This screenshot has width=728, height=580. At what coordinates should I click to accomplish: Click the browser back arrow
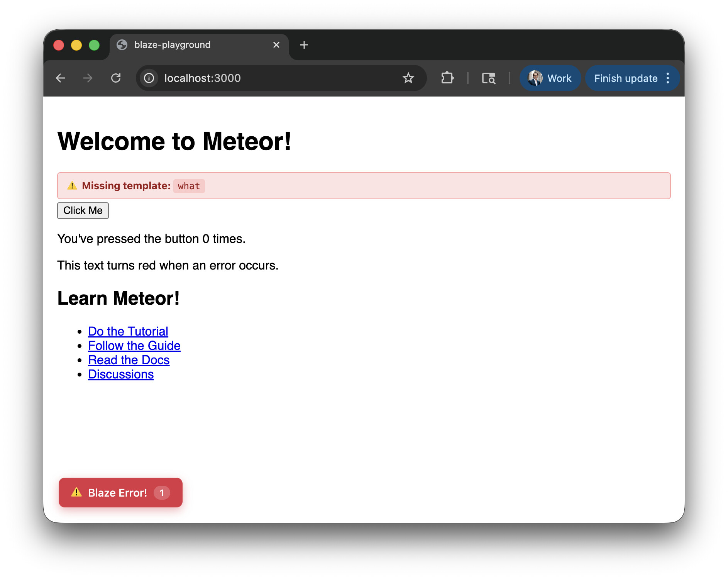point(61,78)
